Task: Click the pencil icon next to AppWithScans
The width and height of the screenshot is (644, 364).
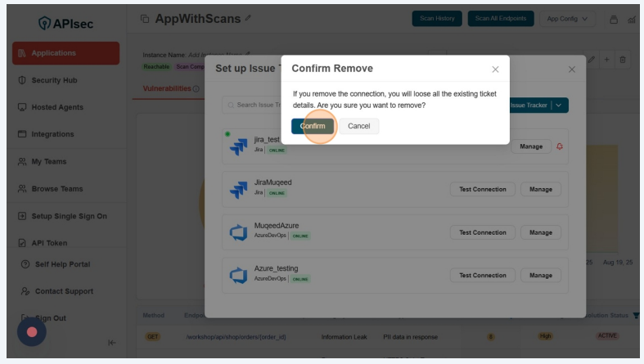Action: click(249, 18)
